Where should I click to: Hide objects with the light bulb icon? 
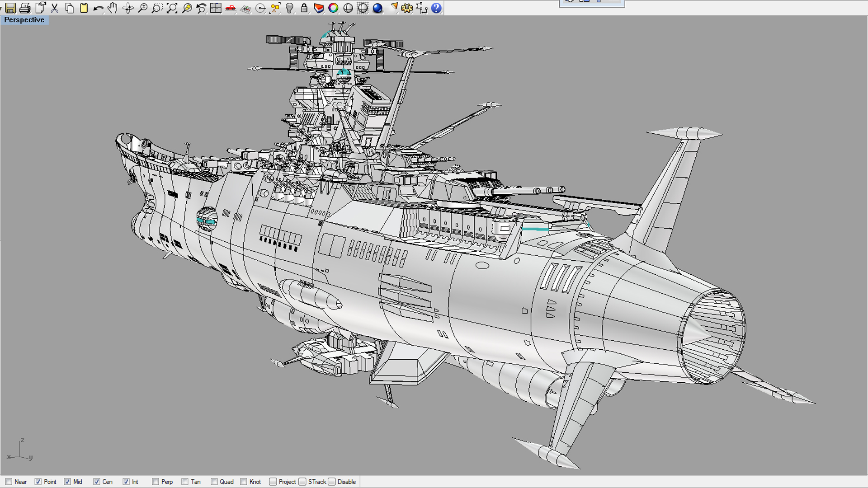tap(290, 8)
